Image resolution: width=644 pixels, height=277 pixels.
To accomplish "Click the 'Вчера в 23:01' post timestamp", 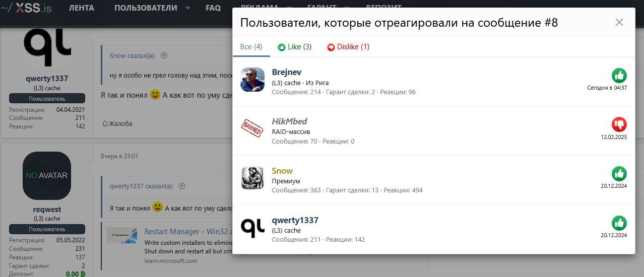I will pyautogui.click(x=119, y=156).
